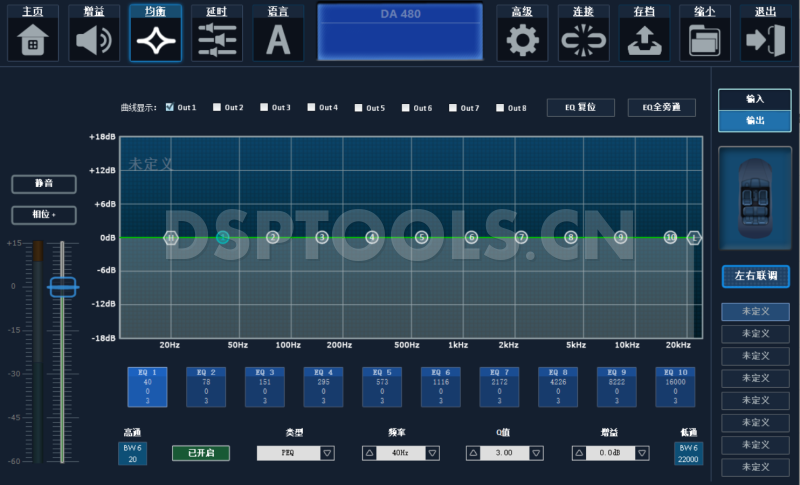Screen dimensions: 800x485
Task: Open the 类型 PEQ type dropdown
Action: pyautogui.click(x=328, y=453)
